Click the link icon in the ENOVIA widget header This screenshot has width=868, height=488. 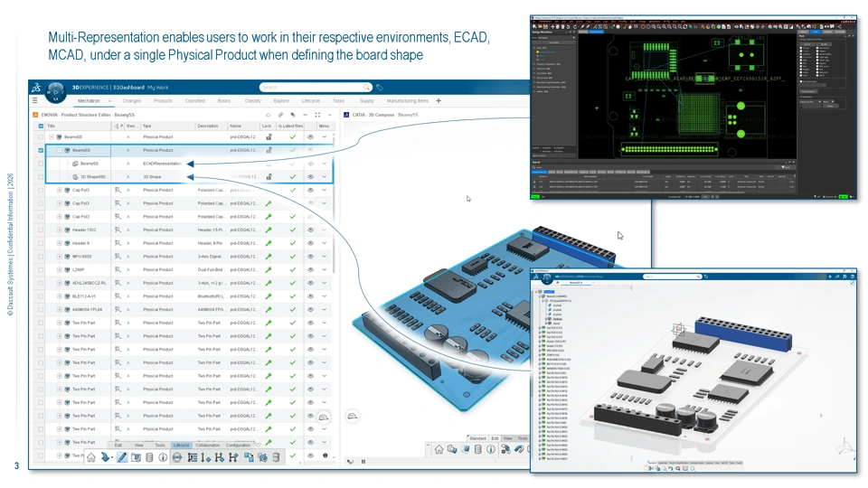pos(280,115)
